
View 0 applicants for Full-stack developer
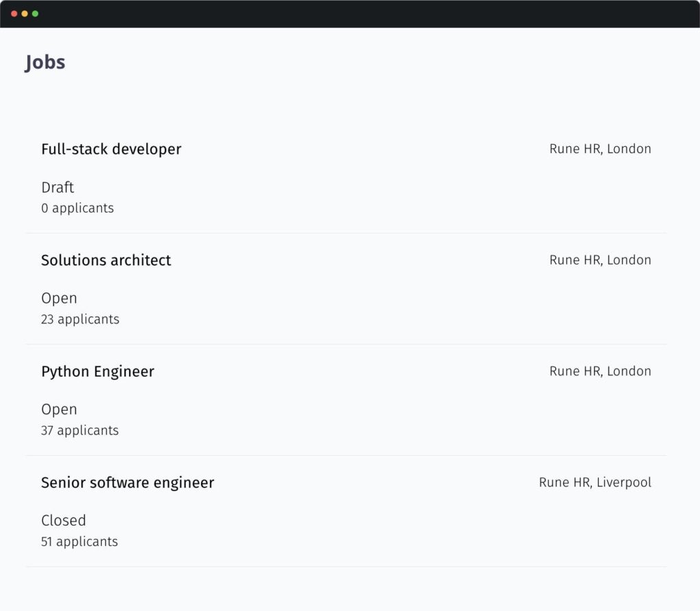77,208
